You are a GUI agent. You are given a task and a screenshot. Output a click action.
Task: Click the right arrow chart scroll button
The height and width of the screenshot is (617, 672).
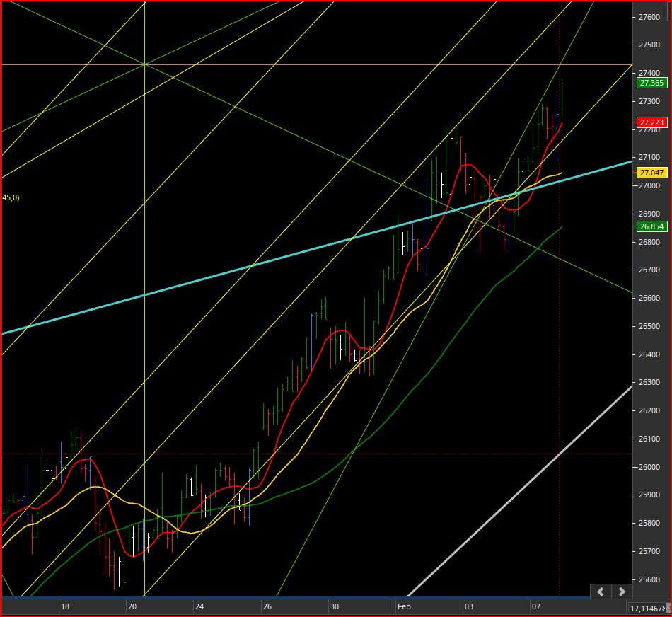point(622,592)
